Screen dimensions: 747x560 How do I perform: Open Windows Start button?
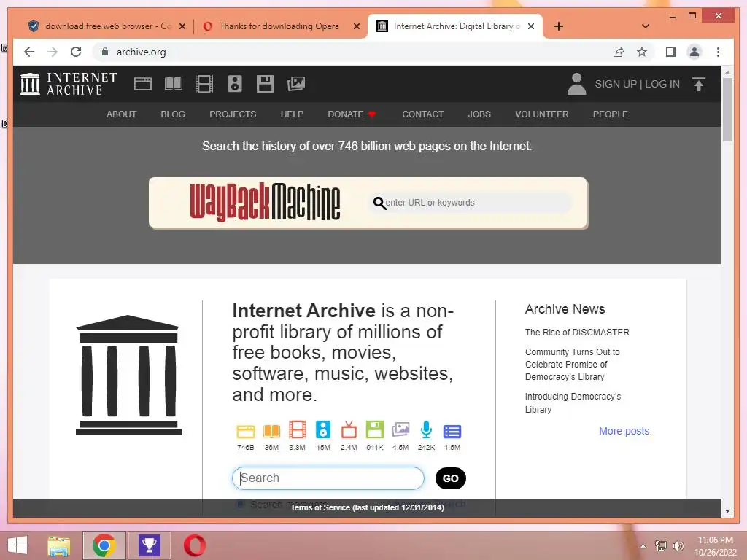pos(18,545)
